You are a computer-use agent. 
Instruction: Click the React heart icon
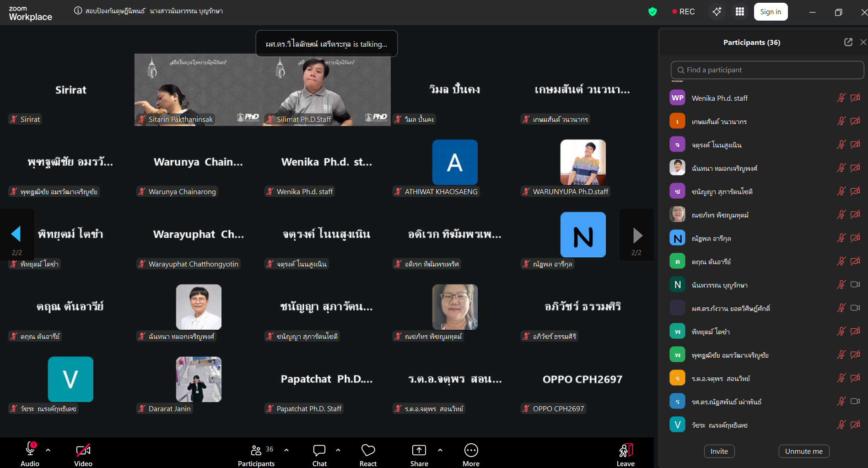368,451
